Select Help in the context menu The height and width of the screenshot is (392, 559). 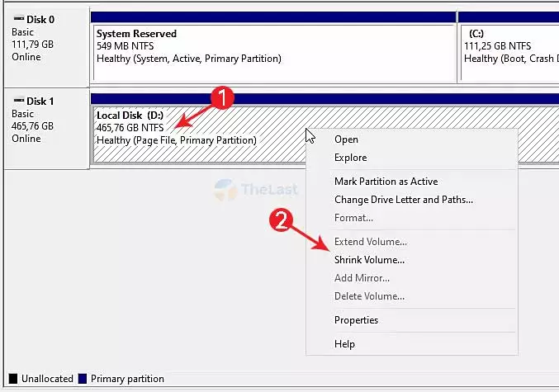coord(344,344)
